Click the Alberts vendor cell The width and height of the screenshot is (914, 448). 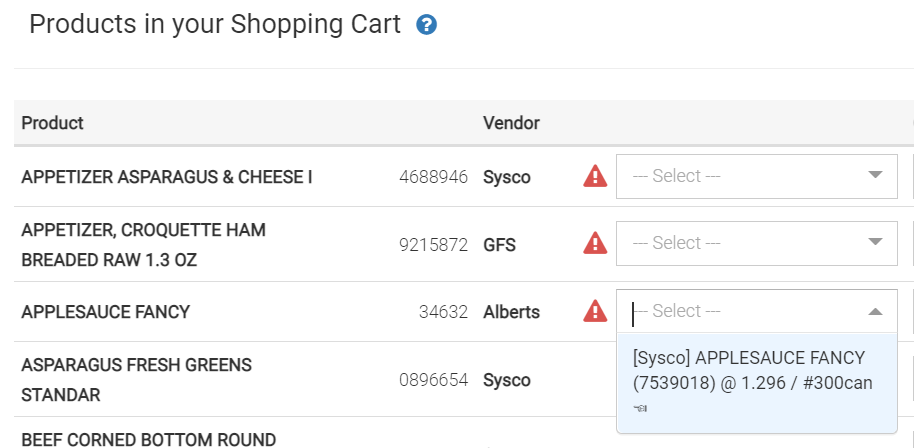511,312
